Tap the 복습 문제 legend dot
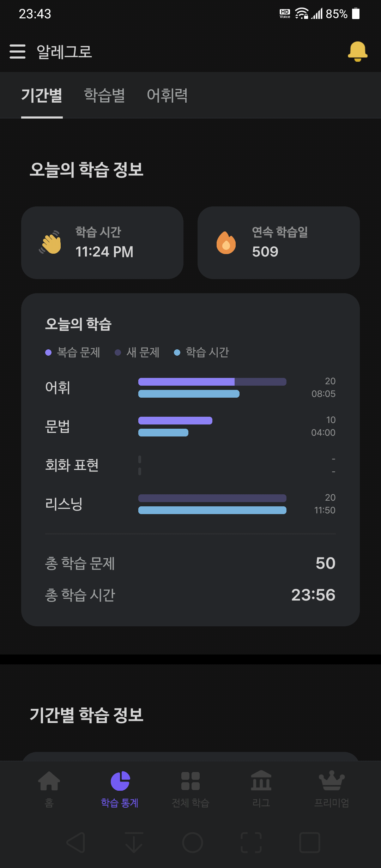 tap(48, 352)
